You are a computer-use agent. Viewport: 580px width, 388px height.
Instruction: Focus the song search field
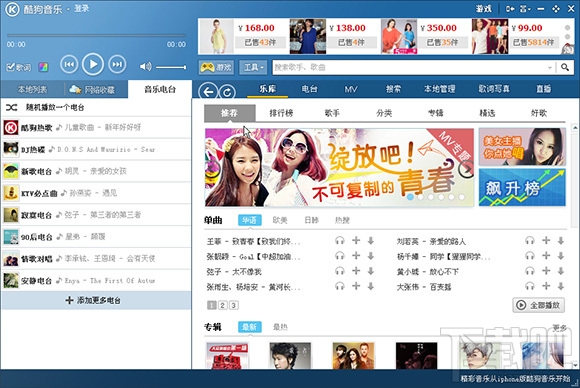point(409,67)
